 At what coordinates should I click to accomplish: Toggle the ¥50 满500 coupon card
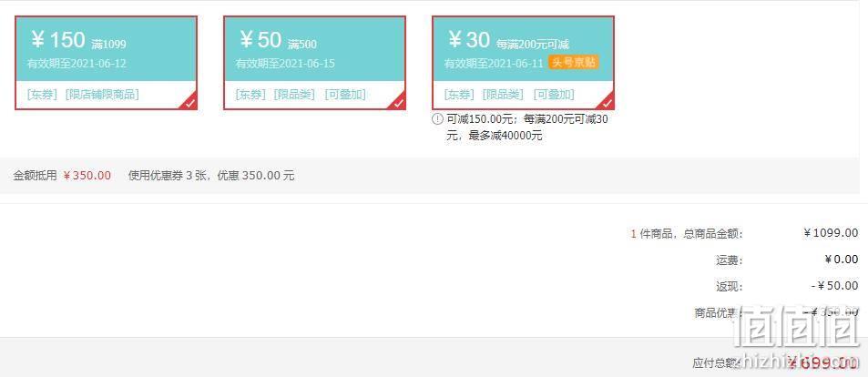(314, 63)
